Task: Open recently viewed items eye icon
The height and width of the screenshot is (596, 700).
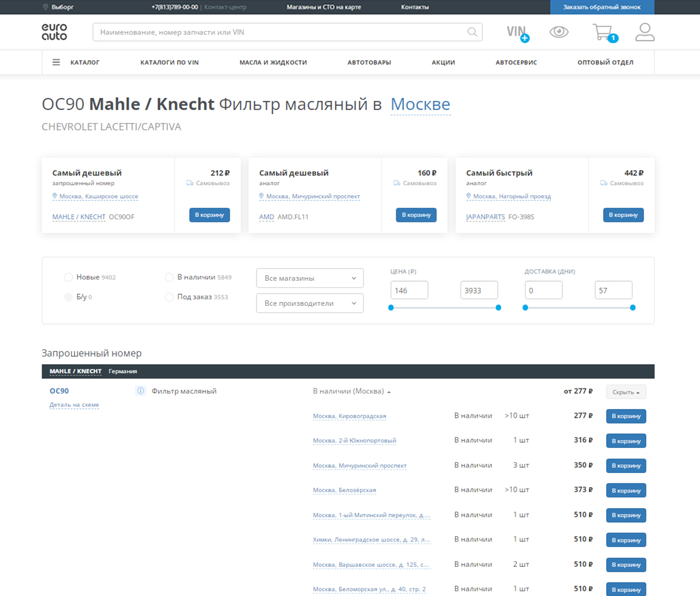Action: [x=559, y=32]
